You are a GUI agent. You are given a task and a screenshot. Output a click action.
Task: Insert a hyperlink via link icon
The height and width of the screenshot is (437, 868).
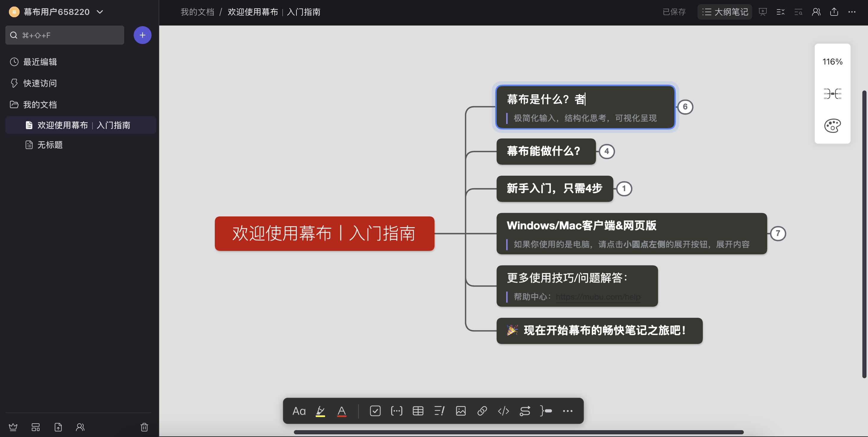[482, 411]
